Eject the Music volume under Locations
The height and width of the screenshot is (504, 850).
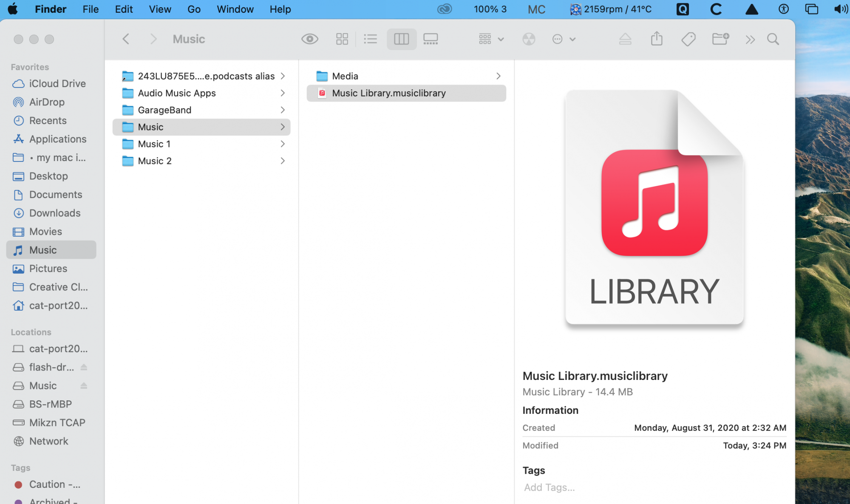(84, 386)
